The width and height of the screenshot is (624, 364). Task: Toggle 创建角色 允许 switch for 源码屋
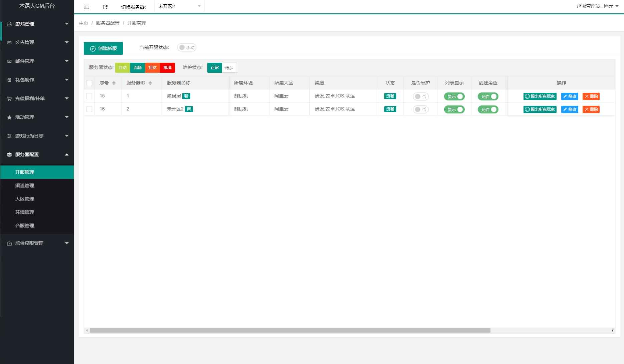488,96
